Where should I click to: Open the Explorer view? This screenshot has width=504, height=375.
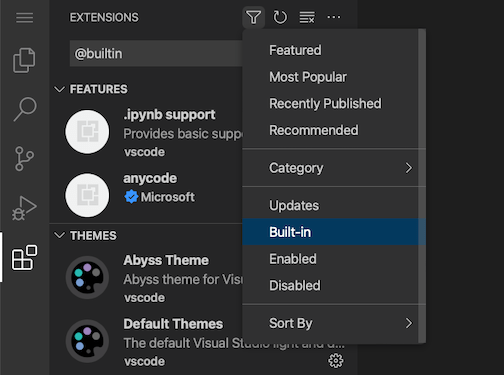tap(24, 60)
